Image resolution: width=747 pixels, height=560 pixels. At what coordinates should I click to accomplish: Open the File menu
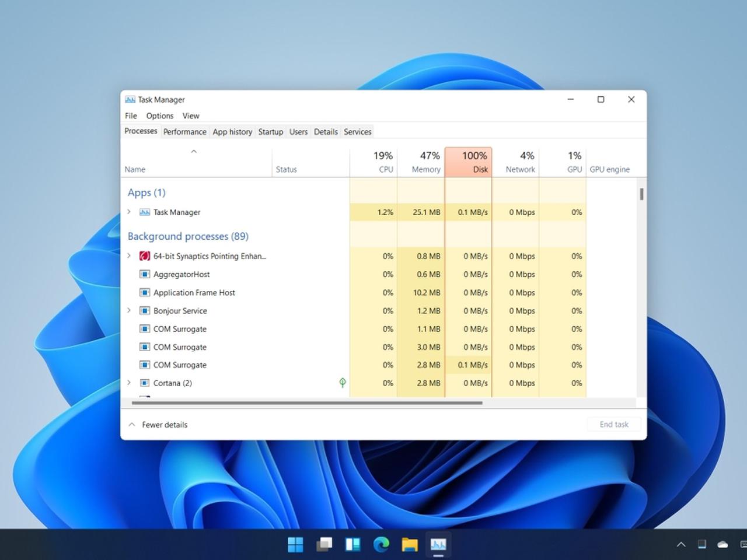click(x=131, y=116)
